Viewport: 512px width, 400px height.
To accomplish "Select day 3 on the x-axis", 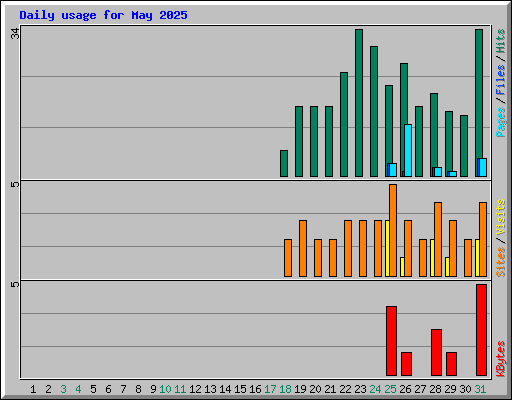I will point(63,389).
